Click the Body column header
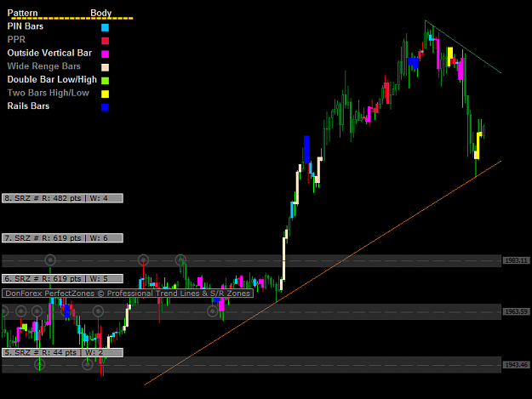Screen dimensions: 532x399 click(x=100, y=13)
